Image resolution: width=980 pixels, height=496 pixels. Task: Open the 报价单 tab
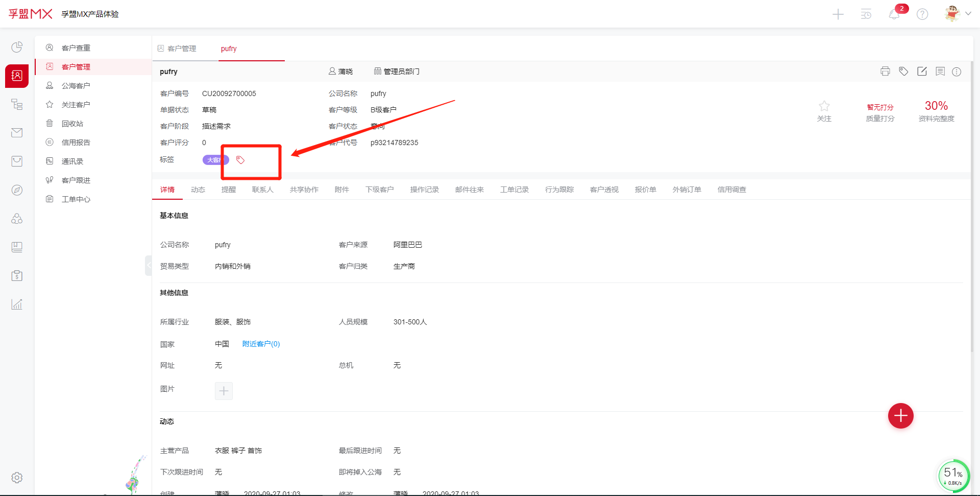[x=645, y=190]
